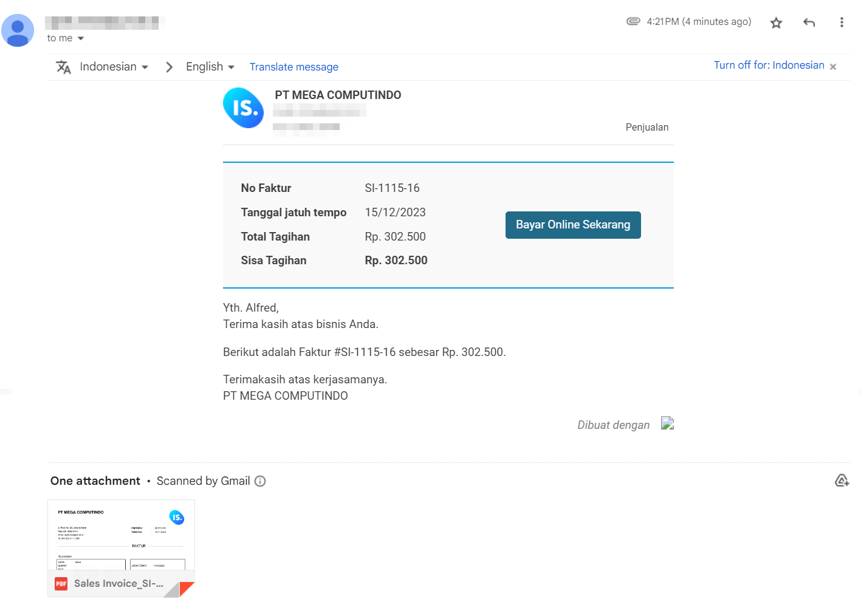Image resolution: width=861 pixels, height=616 pixels.
Task: Click the paperclip attachment indicator icon
Action: coord(633,21)
